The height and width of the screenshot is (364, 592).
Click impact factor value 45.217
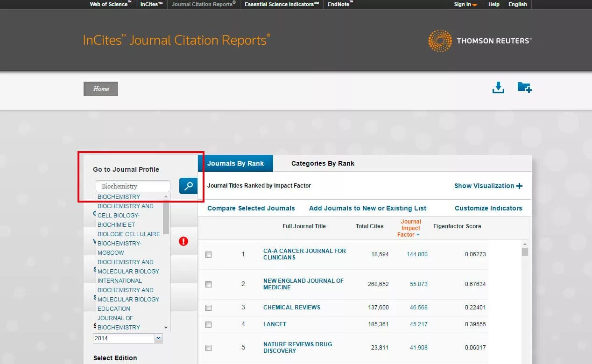[419, 324]
